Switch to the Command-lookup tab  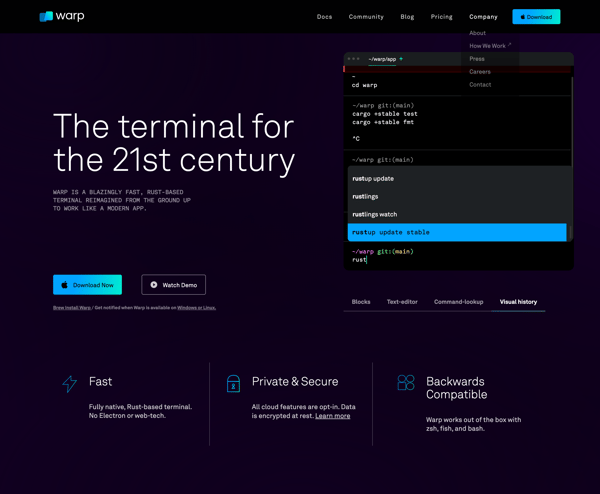click(458, 302)
